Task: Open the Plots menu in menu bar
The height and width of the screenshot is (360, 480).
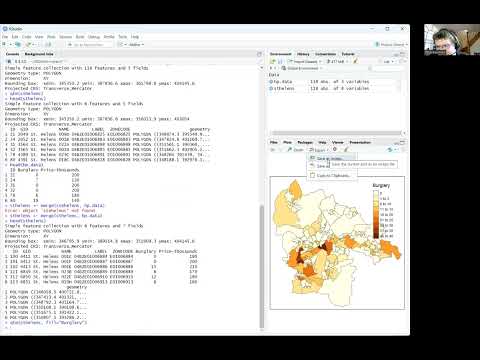Action: 51,37
